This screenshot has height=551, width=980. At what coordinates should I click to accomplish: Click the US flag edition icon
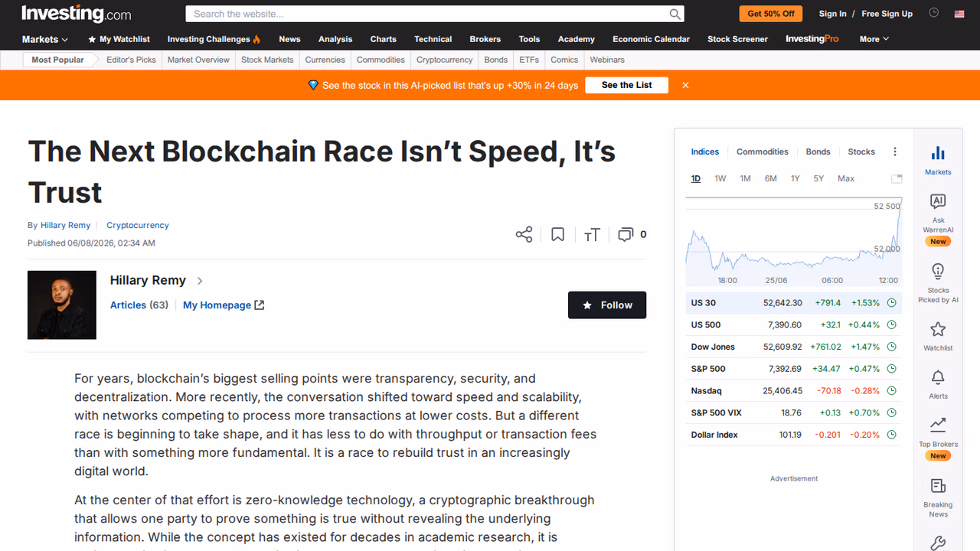959,14
